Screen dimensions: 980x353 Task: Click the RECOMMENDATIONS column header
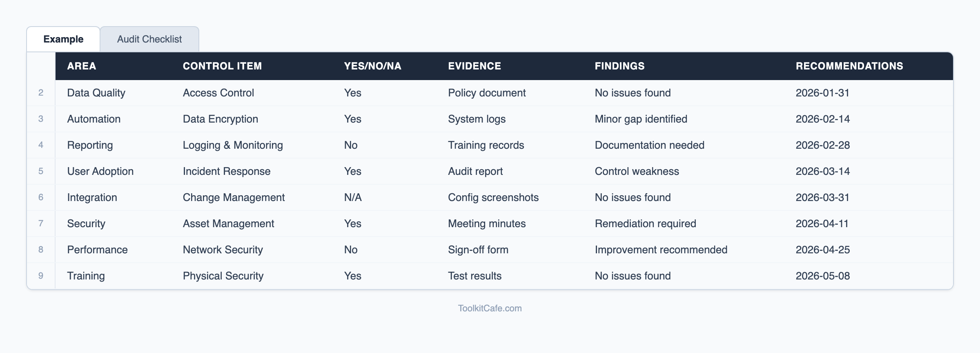coord(849,66)
